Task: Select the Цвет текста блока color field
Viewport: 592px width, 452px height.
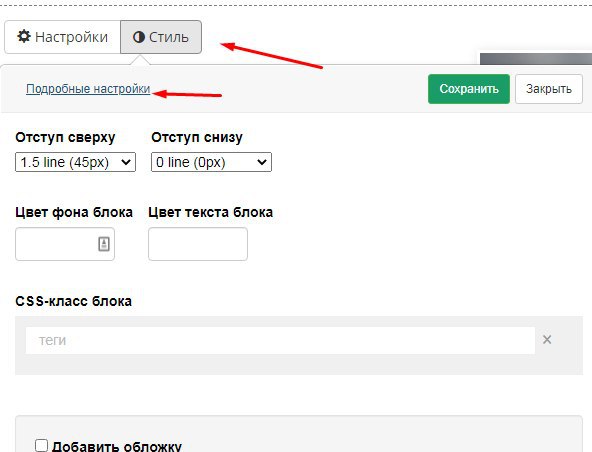Action: coord(198,244)
